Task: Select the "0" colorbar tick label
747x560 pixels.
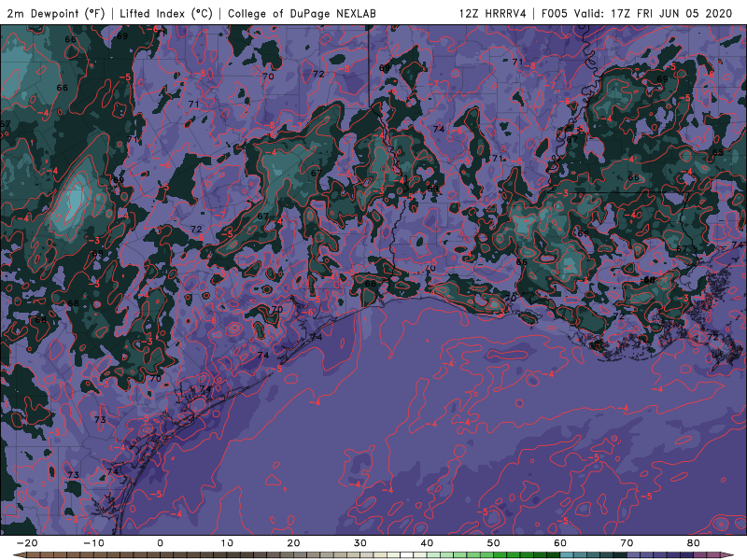Action: 160,543
